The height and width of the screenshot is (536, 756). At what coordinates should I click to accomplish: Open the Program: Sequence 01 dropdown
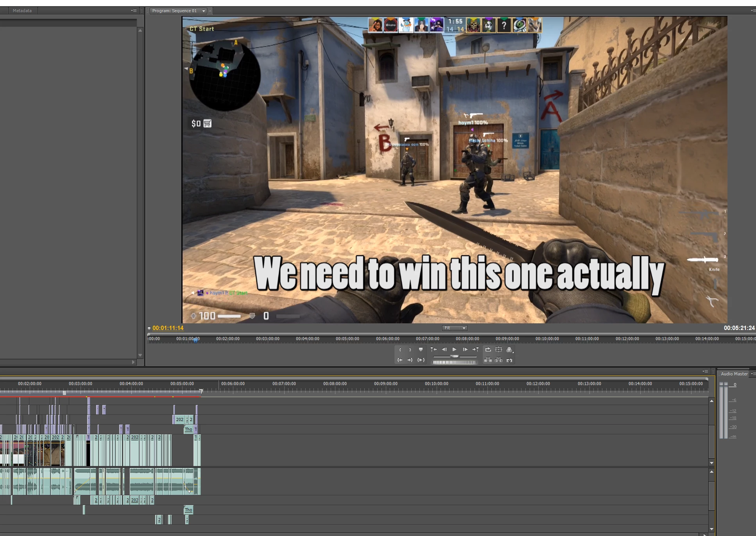(204, 11)
